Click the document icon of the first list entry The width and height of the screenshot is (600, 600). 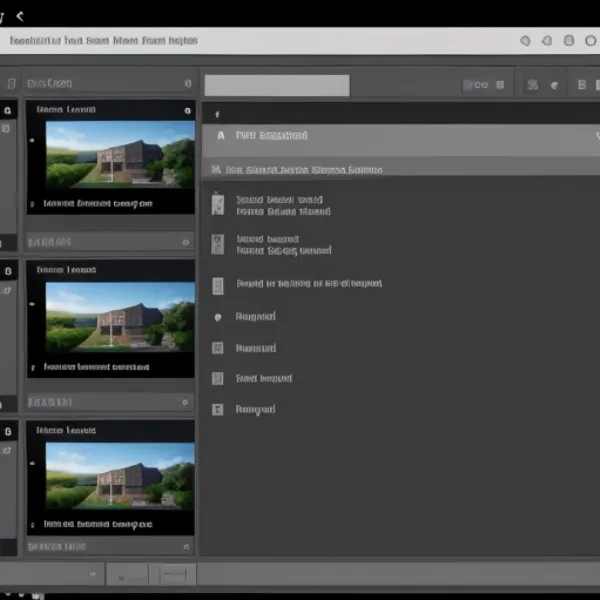click(x=218, y=205)
